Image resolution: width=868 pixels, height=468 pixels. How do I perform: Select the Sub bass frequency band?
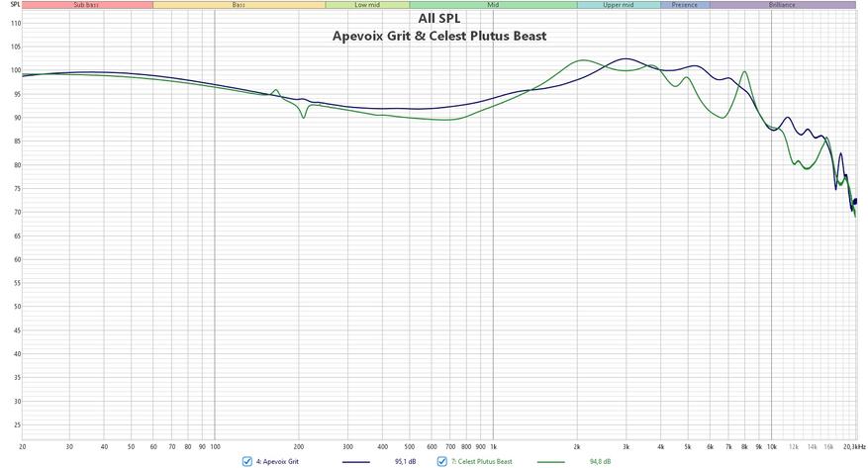87,5
